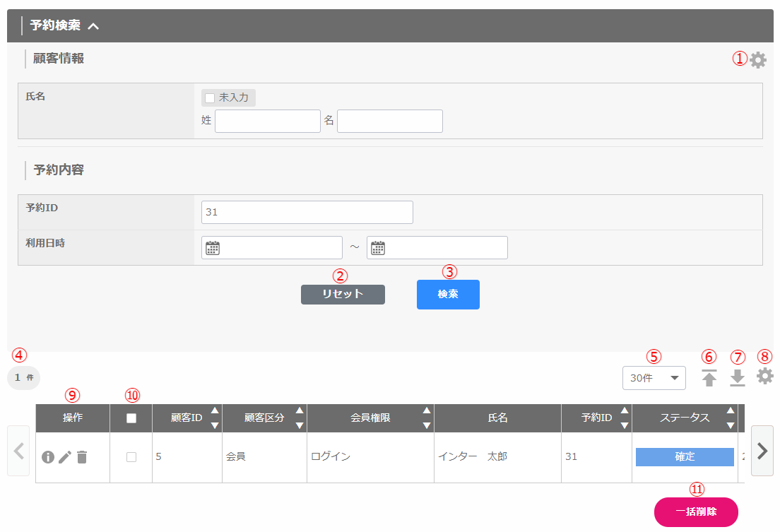The width and height of the screenshot is (780, 532).
Task: Toggle select-all checkbox in table header
Action: [131, 418]
